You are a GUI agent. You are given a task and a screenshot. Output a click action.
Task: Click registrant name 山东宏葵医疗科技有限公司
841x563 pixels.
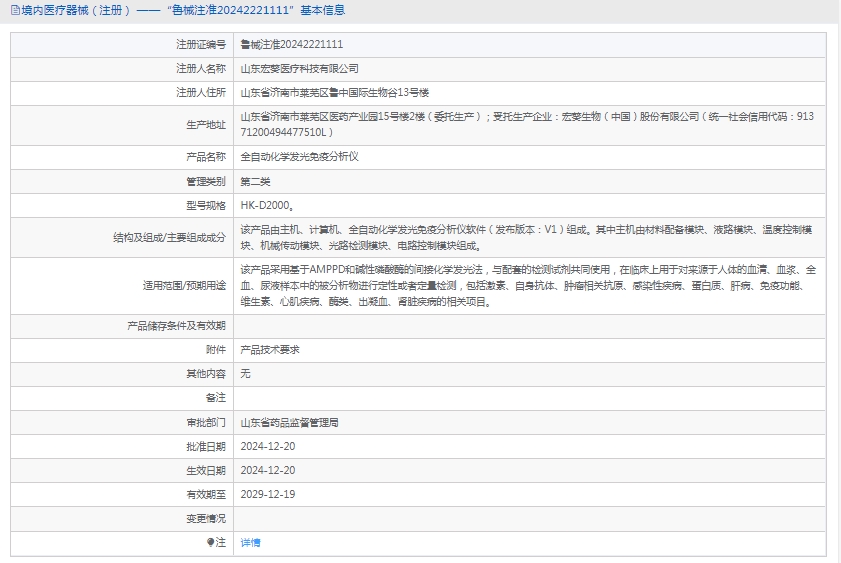pyautogui.click(x=299, y=69)
